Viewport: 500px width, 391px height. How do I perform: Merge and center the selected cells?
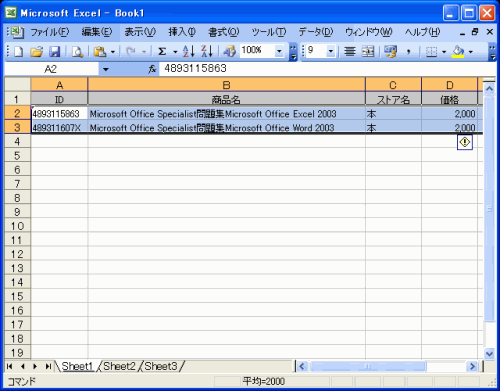(368, 52)
